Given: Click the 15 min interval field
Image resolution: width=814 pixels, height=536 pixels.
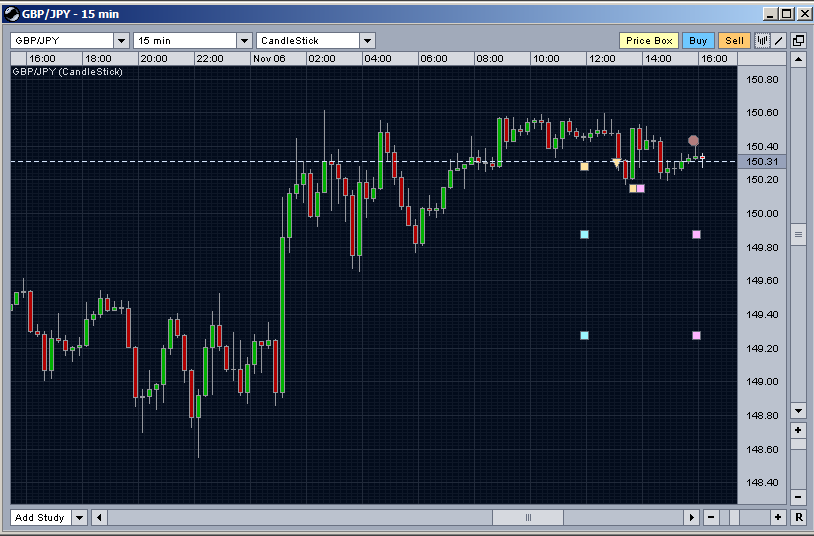Looking at the screenshot, I should coord(185,41).
